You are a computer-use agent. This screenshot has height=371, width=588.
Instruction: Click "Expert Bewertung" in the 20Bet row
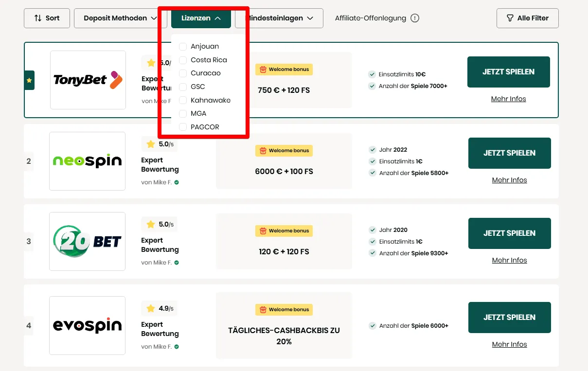click(160, 245)
